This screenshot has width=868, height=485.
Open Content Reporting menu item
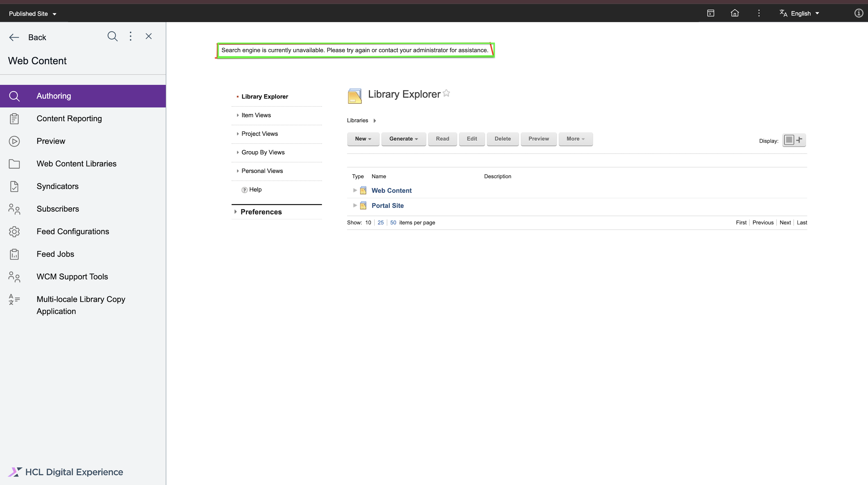(69, 119)
